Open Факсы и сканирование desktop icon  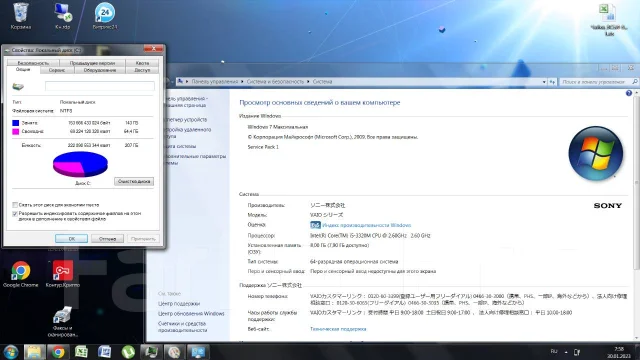coord(62,322)
